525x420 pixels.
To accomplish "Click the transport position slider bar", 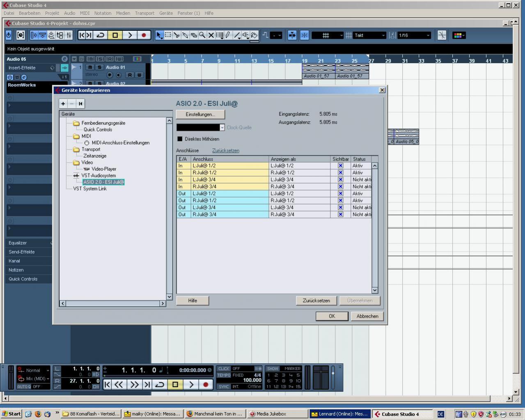I will (157, 376).
